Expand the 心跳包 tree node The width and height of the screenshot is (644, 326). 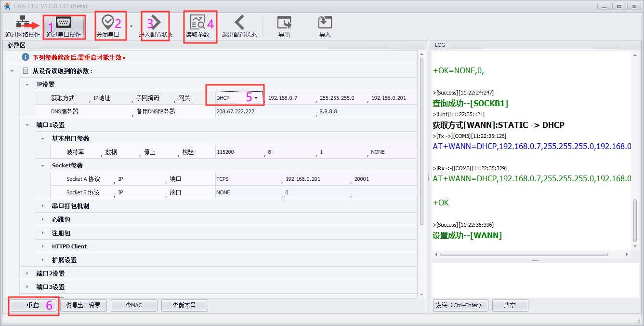(43, 219)
